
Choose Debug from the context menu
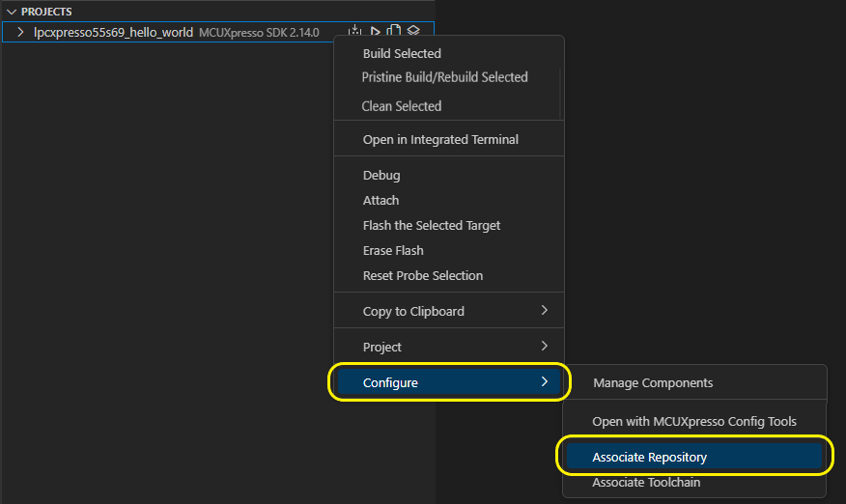tap(449, 176)
